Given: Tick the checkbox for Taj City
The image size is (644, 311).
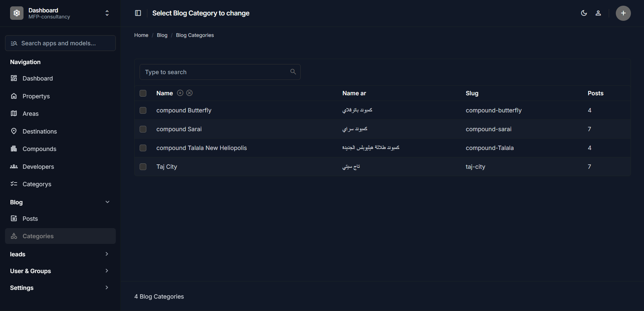Looking at the screenshot, I should click(143, 167).
